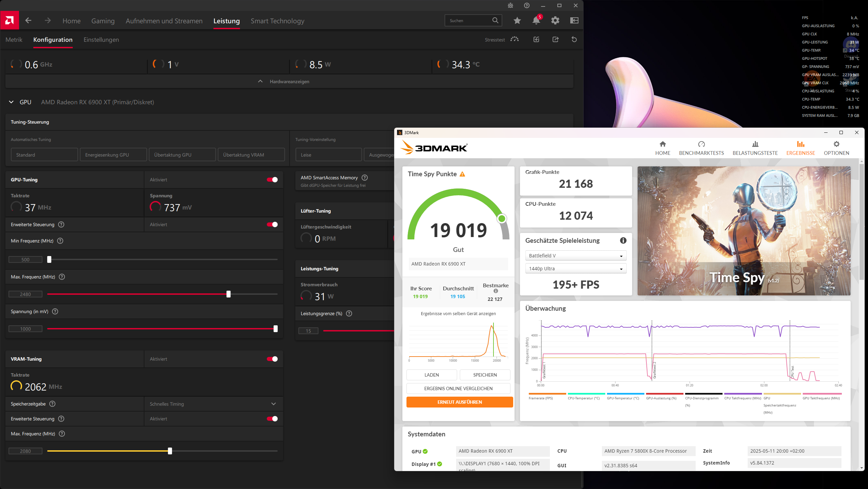Open 3DMark Optionen gear icon

pyautogui.click(x=836, y=144)
